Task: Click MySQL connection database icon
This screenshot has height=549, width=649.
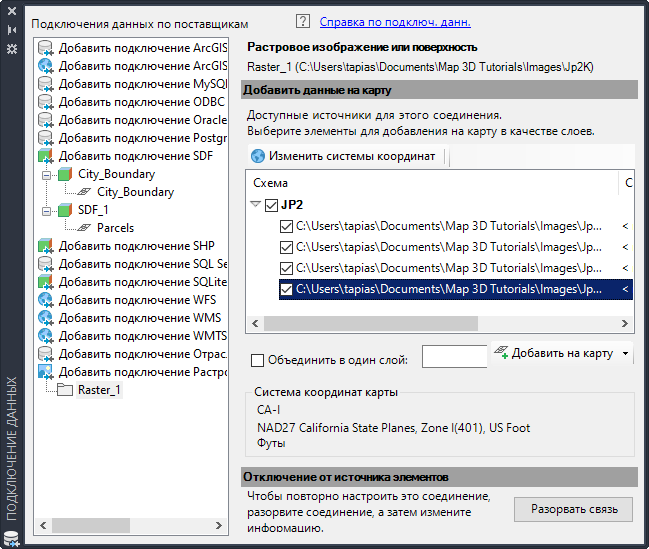Action: (46, 84)
